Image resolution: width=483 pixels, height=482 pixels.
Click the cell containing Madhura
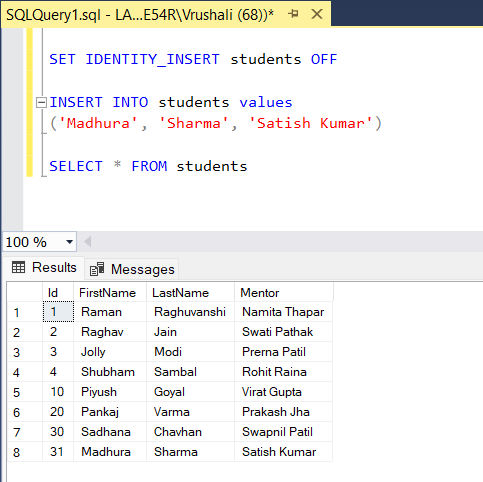tap(110, 452)
